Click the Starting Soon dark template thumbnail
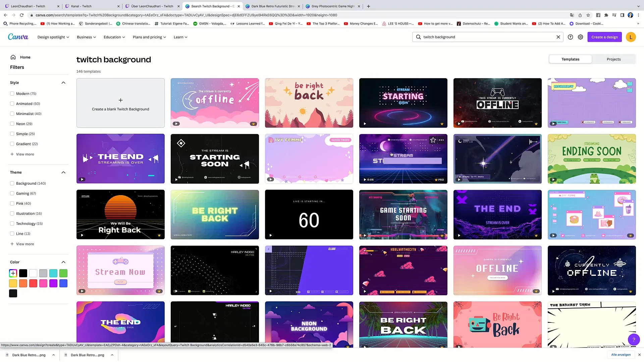Image resolution: width=644 pixels, height=362 pixels. point(215,158)
